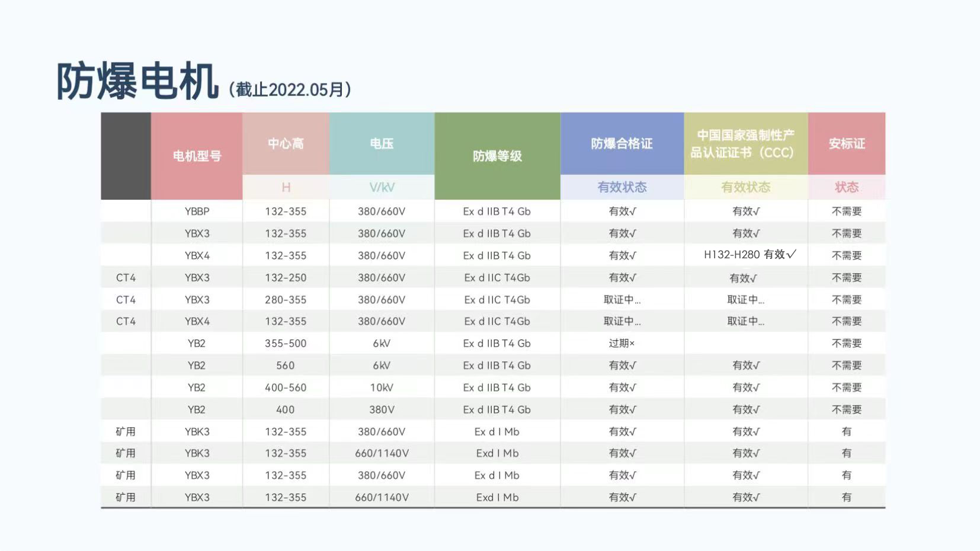This screenshot has width=980, height=551.
Task: Click 有效√ in CCC column for the 380V row
Action: [x=745, y=409]
